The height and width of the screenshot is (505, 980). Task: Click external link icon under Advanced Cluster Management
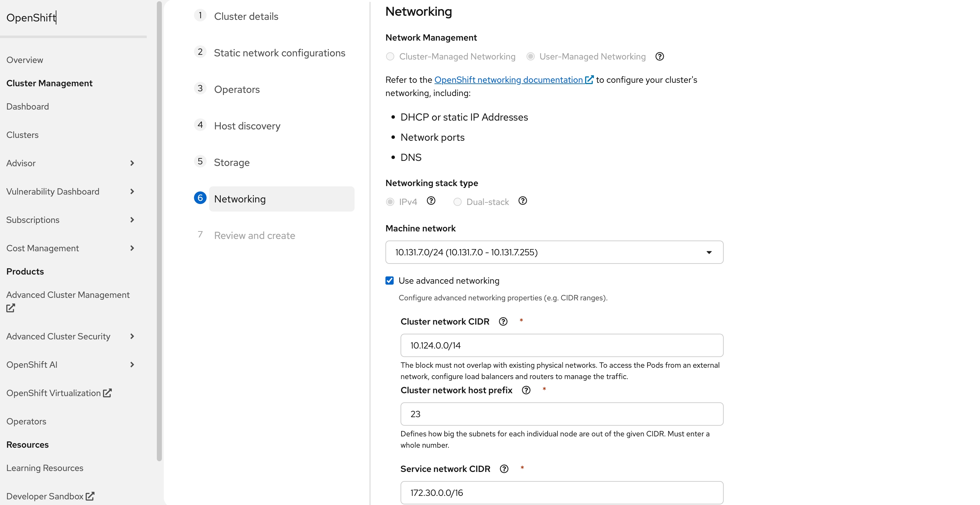11,308
